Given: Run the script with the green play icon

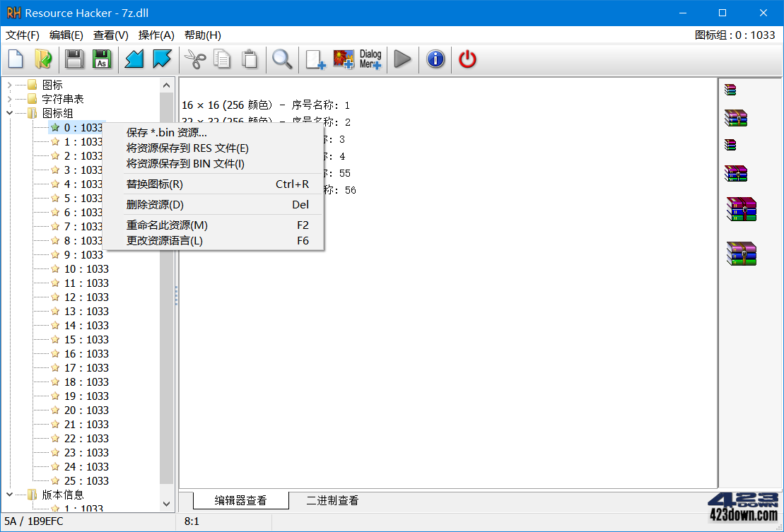Looking at the screenshot, I should click(402, 59).
